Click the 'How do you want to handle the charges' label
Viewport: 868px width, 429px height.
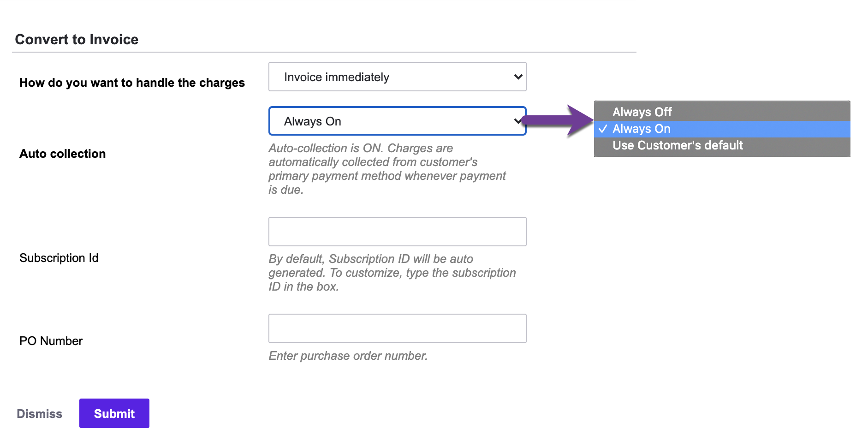coord(132,83)
